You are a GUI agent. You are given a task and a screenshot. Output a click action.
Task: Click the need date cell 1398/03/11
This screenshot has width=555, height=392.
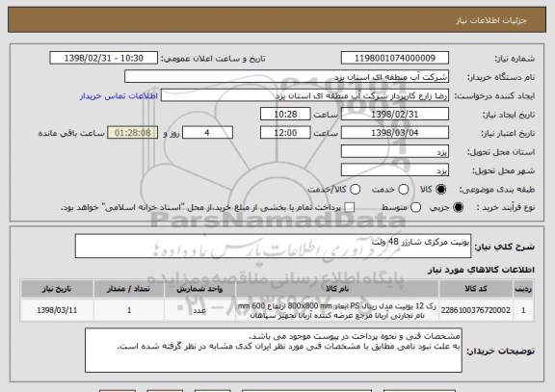coord(57,310)
